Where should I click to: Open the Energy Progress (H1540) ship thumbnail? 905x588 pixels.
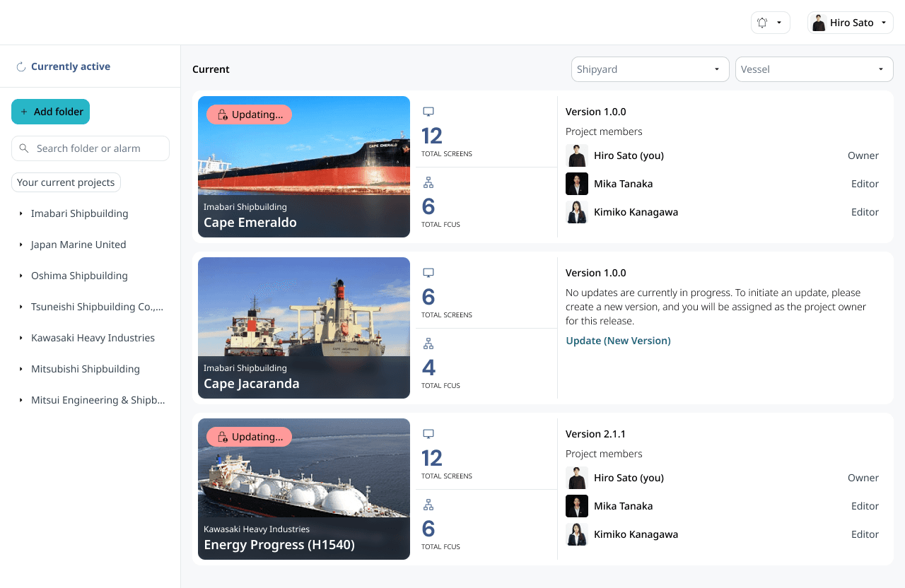[304, 489]
